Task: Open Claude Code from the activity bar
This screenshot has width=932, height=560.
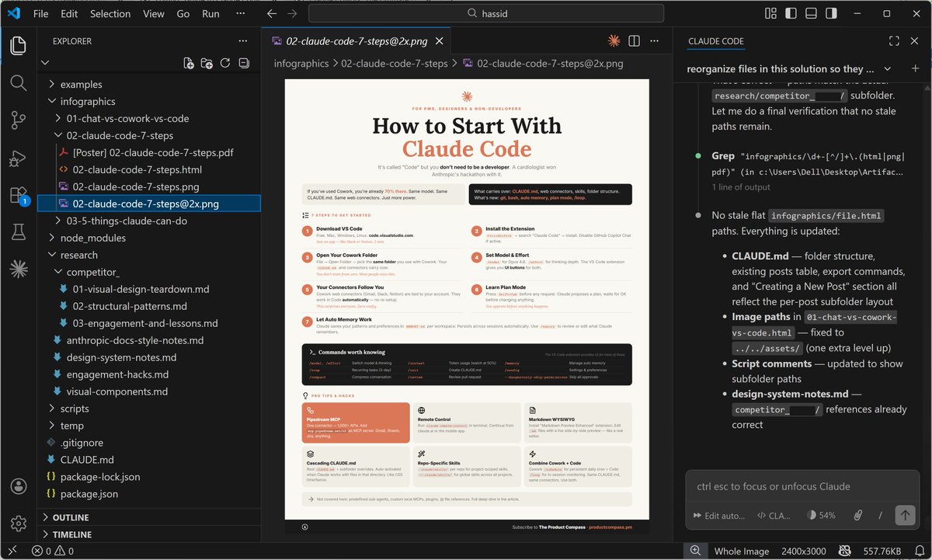Action: coord(19,270)
